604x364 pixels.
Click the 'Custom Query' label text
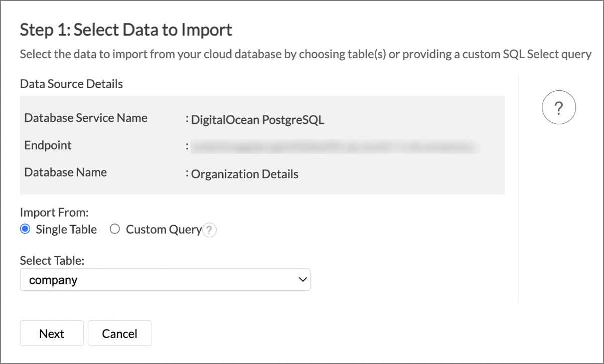coord(164,229)
